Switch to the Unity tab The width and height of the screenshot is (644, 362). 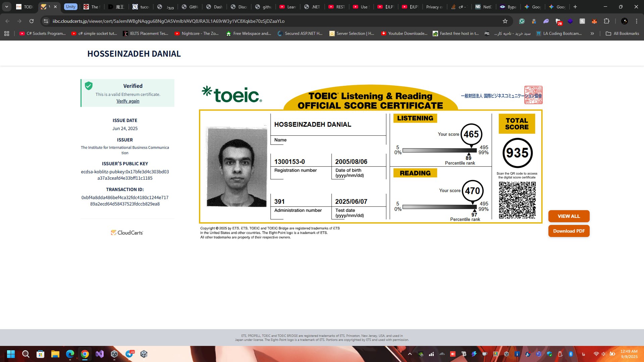click(x=71, y=7)
